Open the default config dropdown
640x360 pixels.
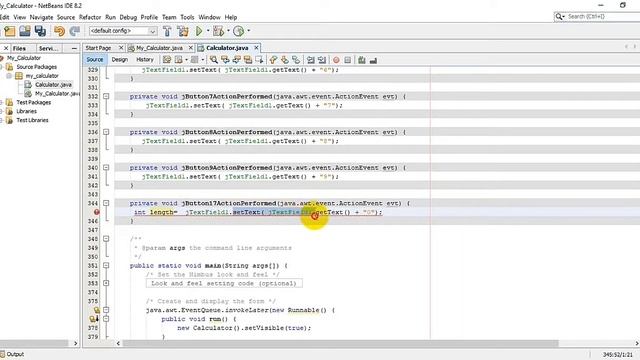pos(152,31)
